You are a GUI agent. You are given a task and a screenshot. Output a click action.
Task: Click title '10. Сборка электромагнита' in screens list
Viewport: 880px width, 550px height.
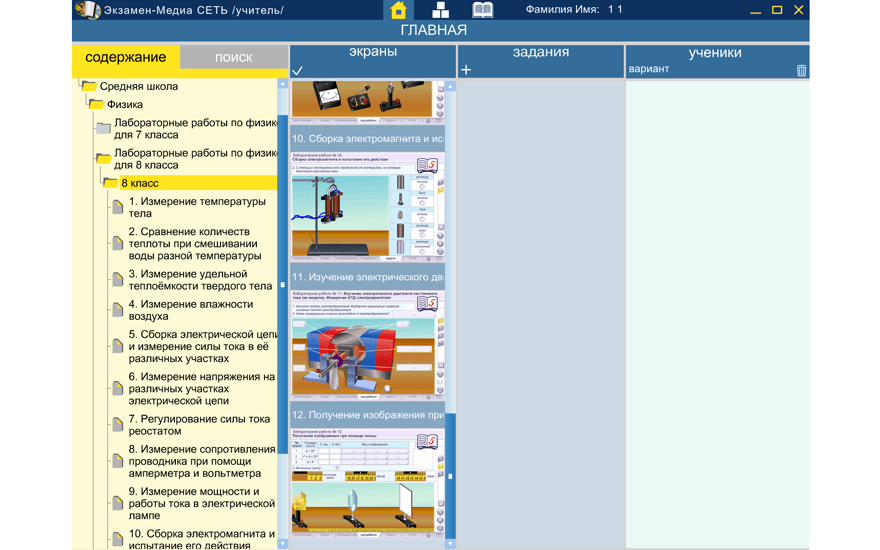click(x=368, y=139)
